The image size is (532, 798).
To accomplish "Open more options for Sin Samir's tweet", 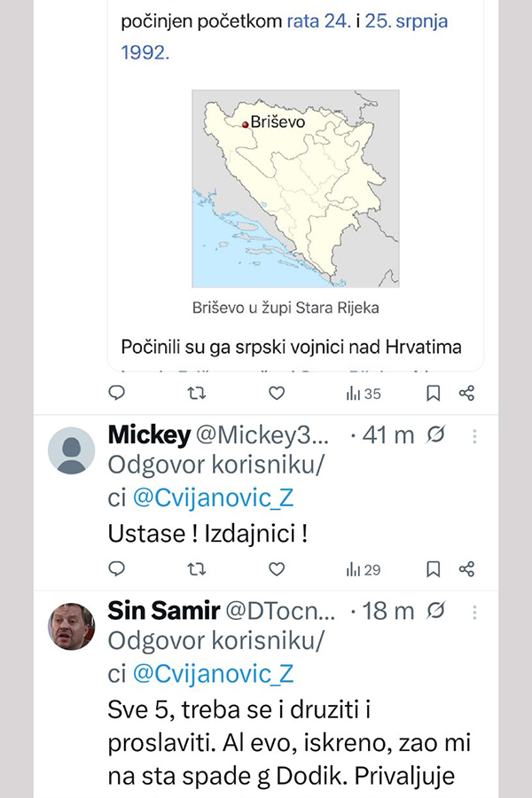I will click(x=475, y=612).
